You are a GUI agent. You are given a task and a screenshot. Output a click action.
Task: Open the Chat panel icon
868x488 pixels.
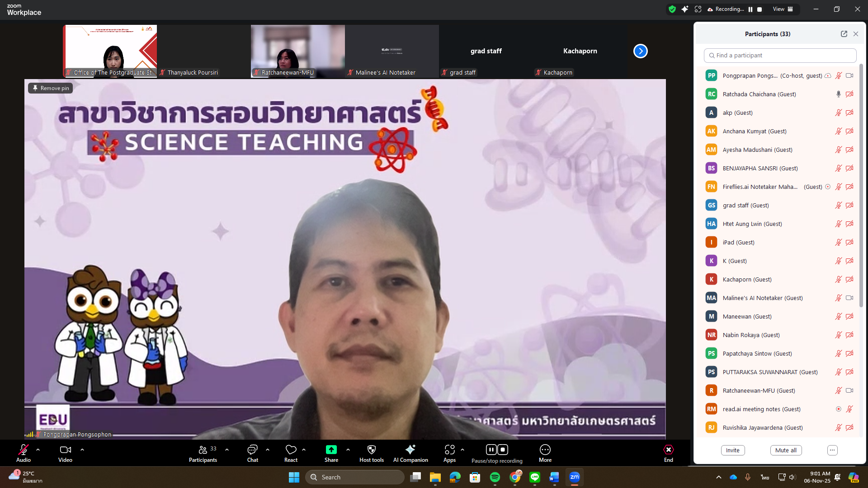click(252, 450)
